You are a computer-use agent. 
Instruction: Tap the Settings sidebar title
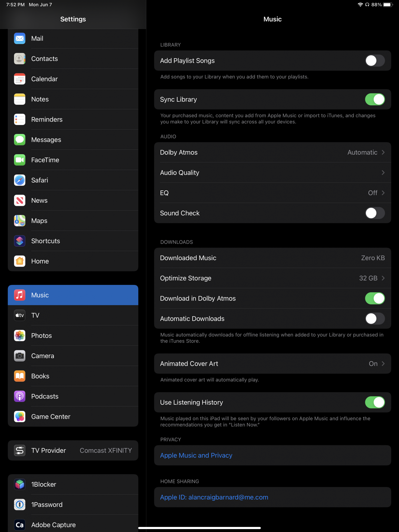[x=73, y=19]
